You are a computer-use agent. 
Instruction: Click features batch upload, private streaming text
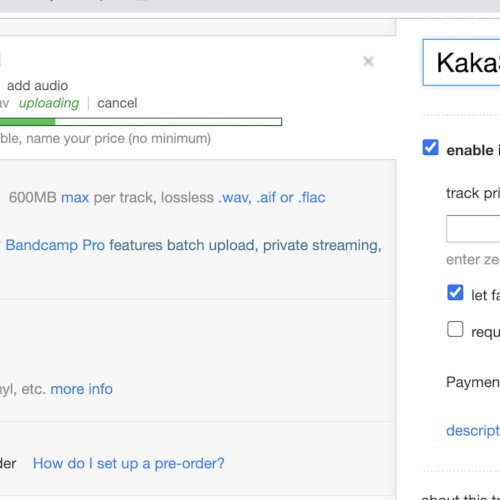(245, 245)
